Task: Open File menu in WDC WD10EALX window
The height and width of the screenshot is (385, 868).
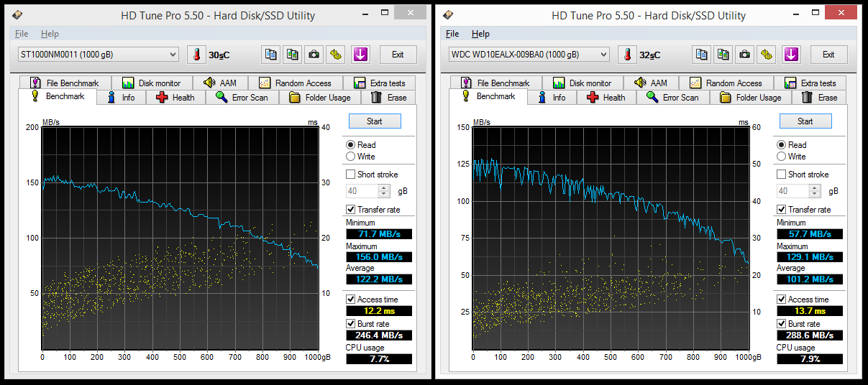Action: point(452,34)
